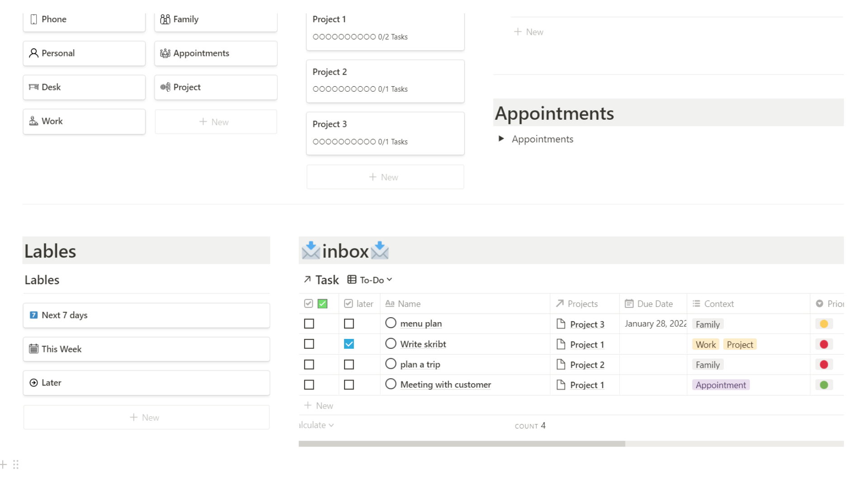Click the Phone context icon
The image size is (868, 488).
pos(33,19)
